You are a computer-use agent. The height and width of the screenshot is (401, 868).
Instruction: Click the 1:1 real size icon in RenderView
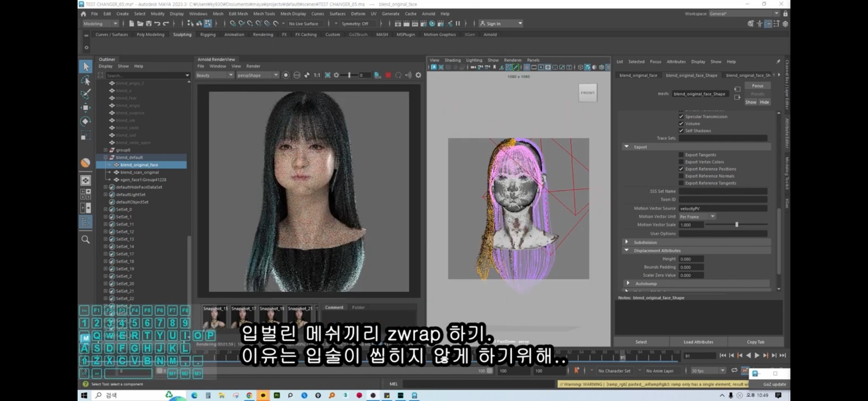317,75
